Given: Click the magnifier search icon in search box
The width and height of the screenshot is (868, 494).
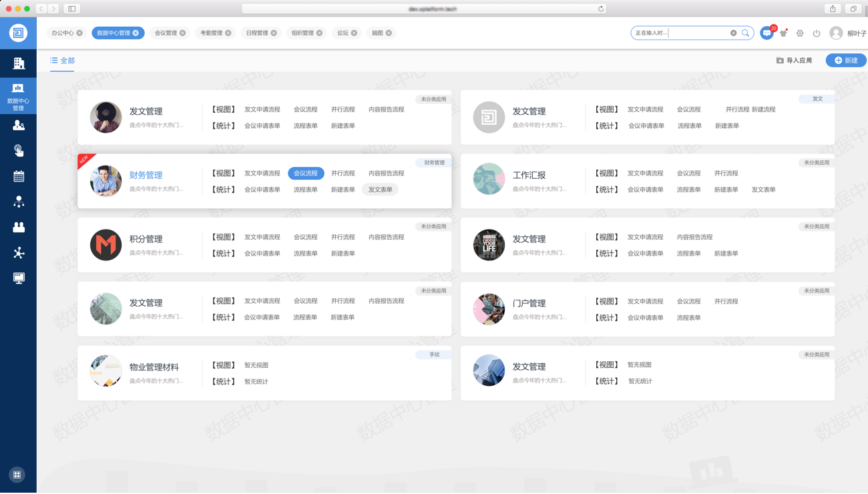Looking at the screenshot, I should (745, 33).
